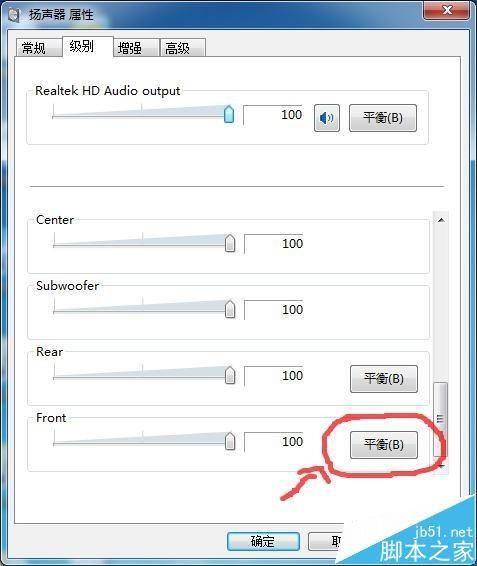Click the Front volume slider thumb
The width and height of the screenshot is (477, 566).
point(230,441)
